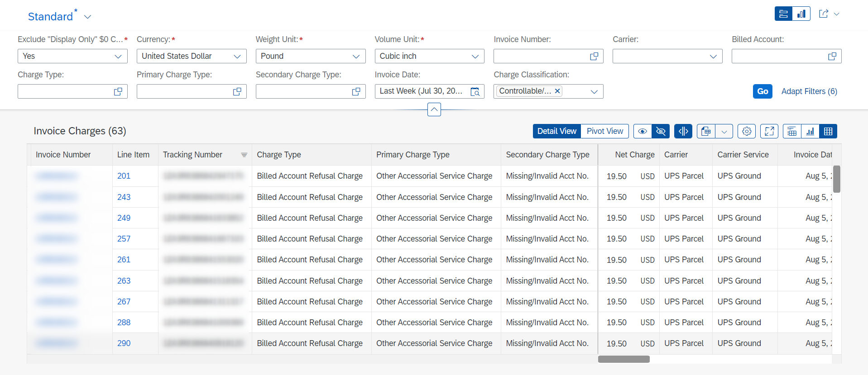Expand the Carrier filter dropdown
The image size is (868, 375).
[x=713, y=56]
